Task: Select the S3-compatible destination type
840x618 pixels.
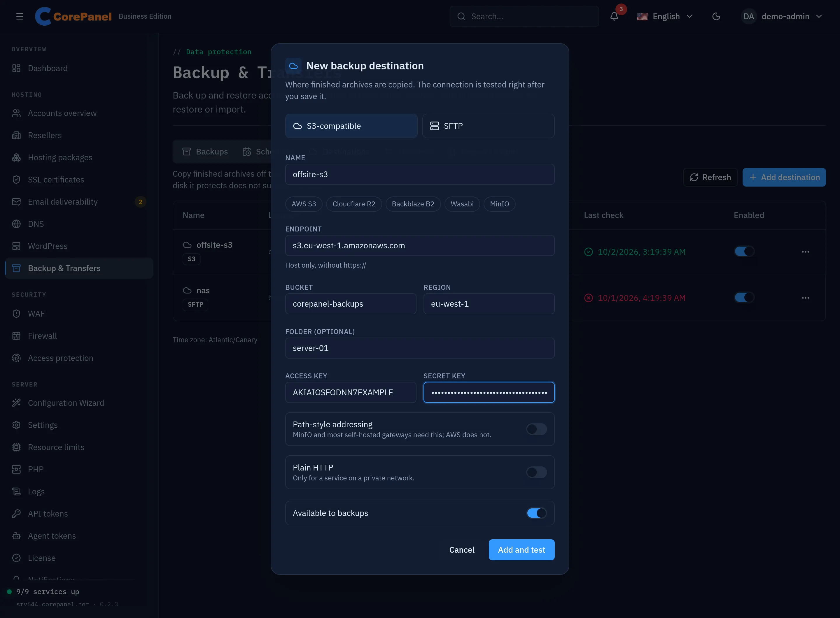Action: pos(351,126)
